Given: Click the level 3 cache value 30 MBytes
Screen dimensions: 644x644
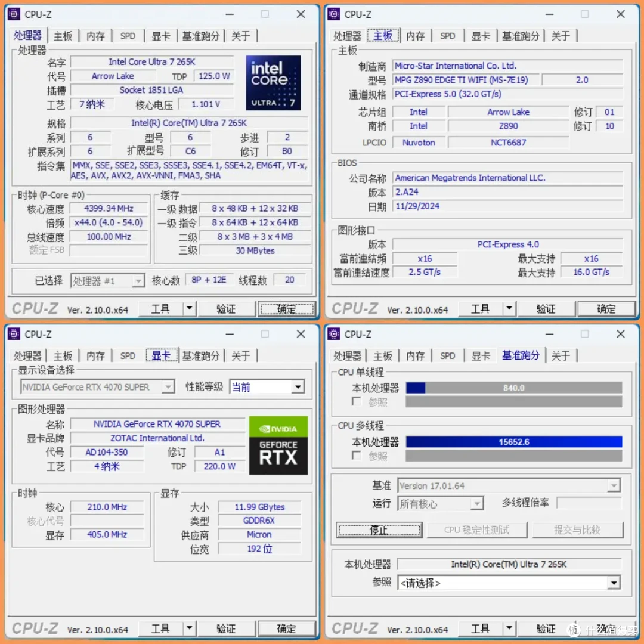Looking at the screenshot, I should [255, 250].
